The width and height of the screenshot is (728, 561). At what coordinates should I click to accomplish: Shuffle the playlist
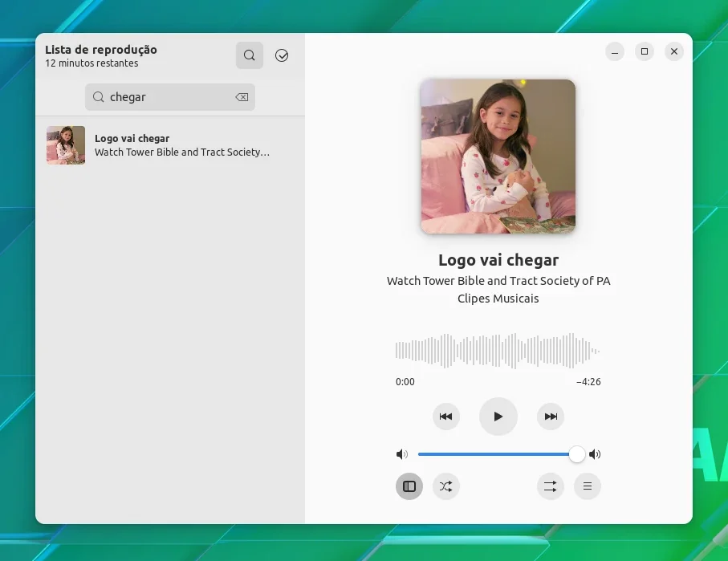445,486
